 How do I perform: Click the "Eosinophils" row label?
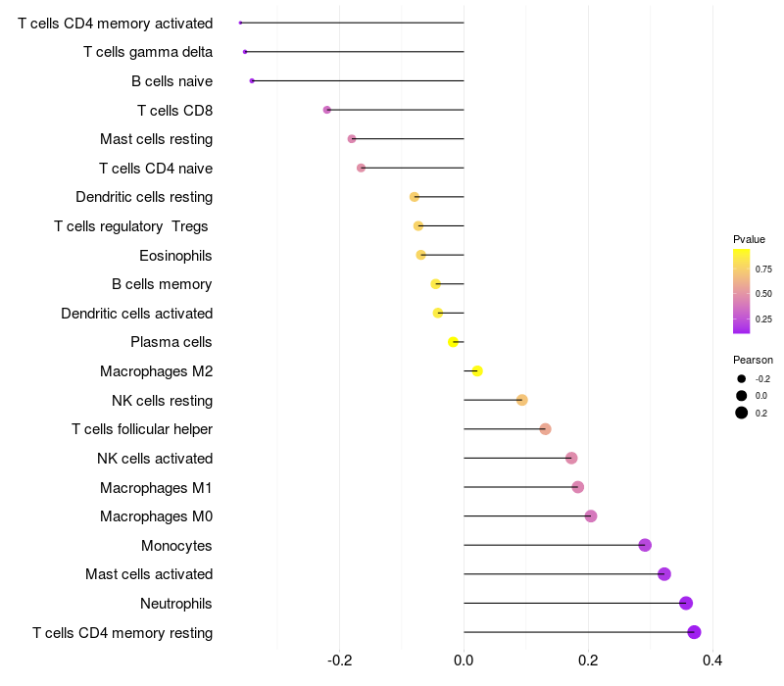click(175, 256)
